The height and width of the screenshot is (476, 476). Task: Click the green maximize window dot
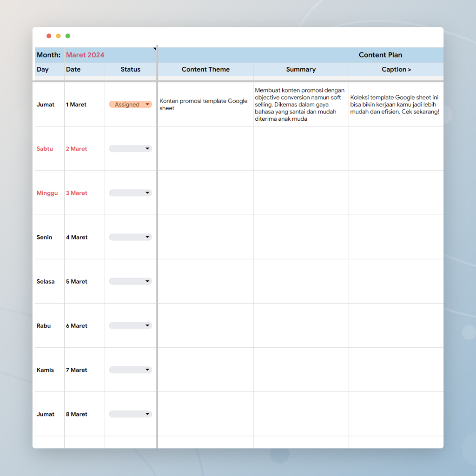pos(68,36)
